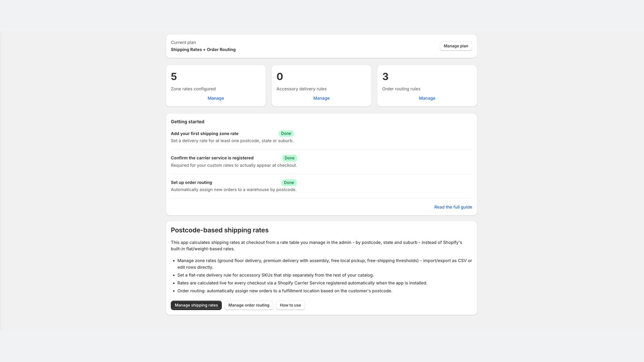The image size is (644, 362).
Task: Click Done badge beside first shipping zone rate
Action: 286,134
